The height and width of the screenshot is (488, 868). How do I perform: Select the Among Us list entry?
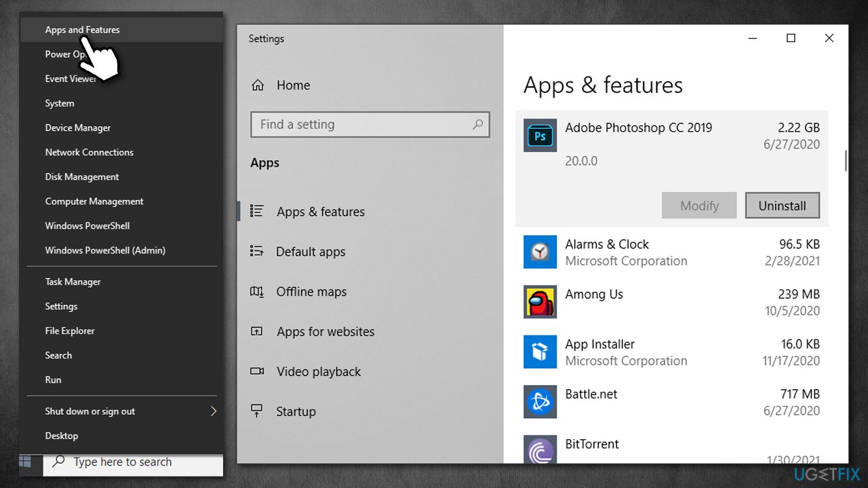[x=672, y=302]
